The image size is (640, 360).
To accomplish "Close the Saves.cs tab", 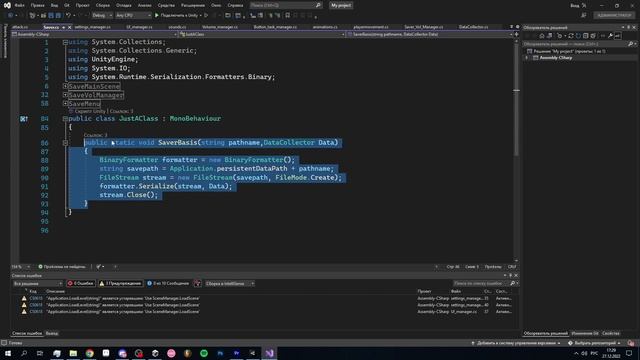I will pyautogui.click(x=69, y=27).
